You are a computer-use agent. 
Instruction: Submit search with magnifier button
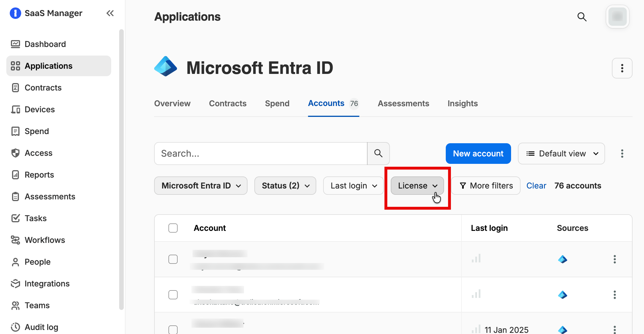coord(378,154)
